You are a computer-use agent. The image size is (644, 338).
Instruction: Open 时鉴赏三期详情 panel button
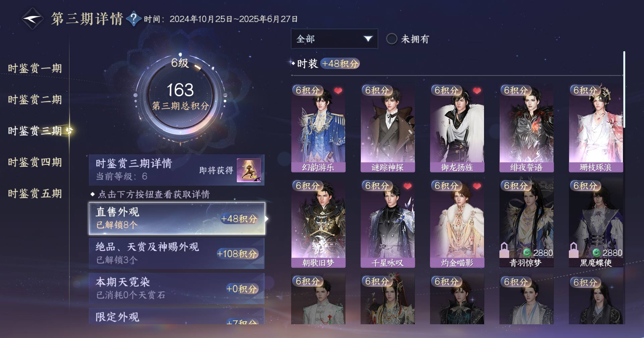177,170
